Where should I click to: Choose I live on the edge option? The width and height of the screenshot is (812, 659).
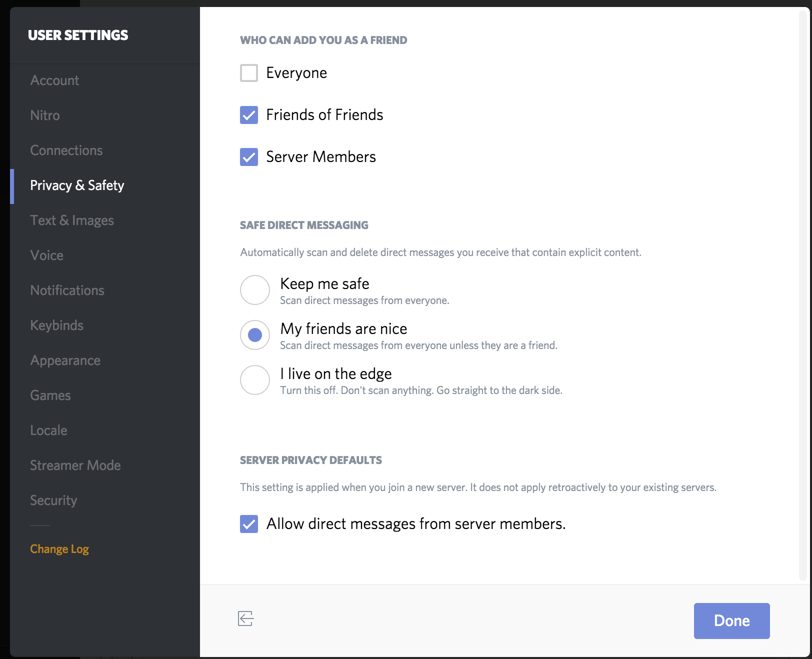pyautogui.click(x=255, y=380)
